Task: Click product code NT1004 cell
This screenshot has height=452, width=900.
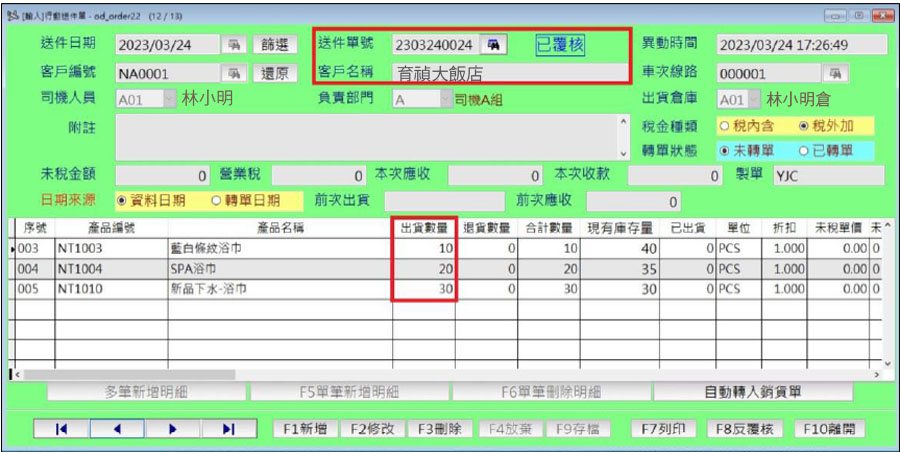Action: click(x=111, y=269)
